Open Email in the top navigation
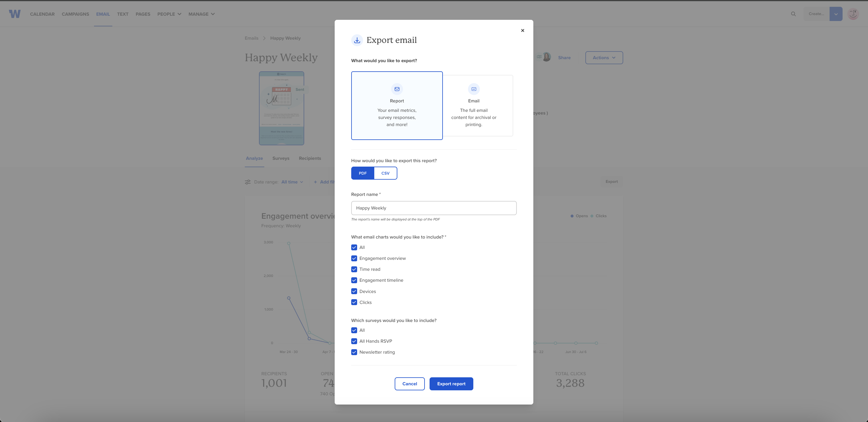 pyautogui.click(x=103, y=14)
